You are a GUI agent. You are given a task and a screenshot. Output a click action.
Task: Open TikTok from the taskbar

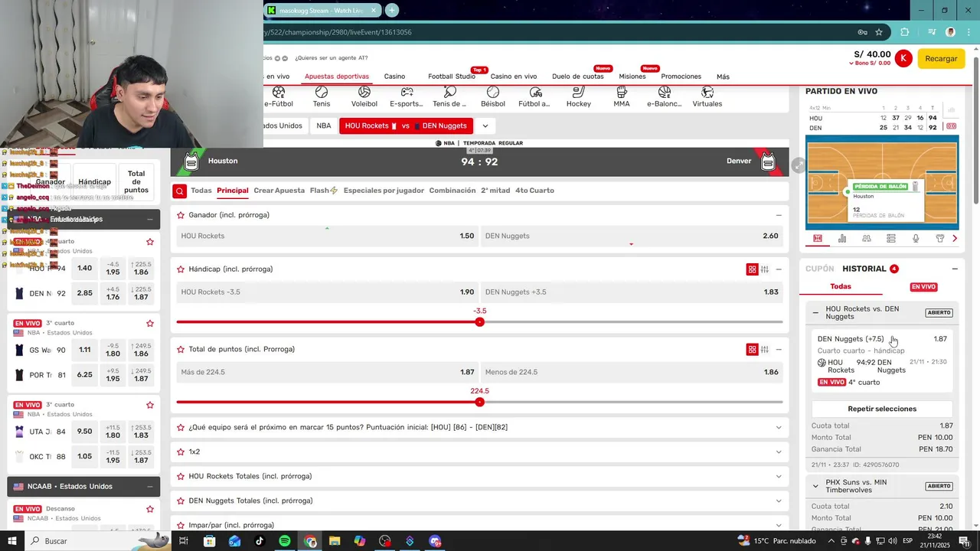click(x=260, y=541)
